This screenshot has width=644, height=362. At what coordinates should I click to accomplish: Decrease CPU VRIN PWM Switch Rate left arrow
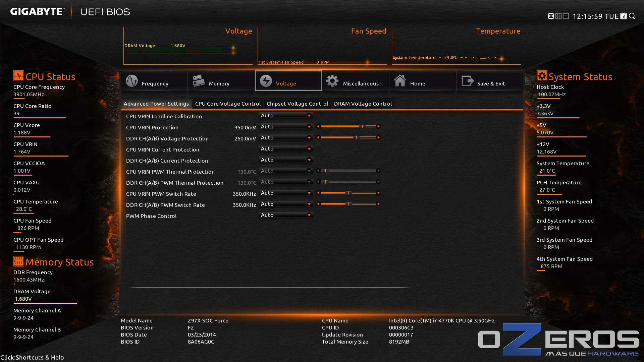(318, 193)
